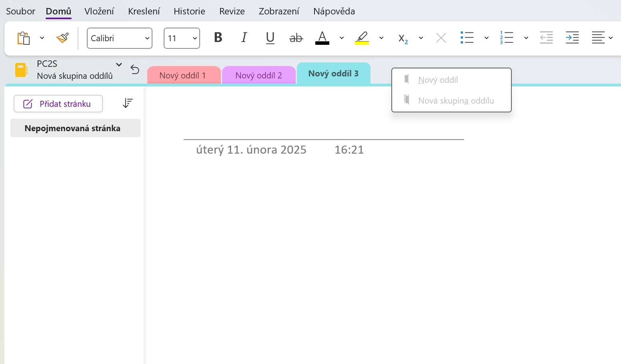The width and height of the screenshot is (621, 364).
Task: Click the Přidat stránku button
Action: point(58,104)
